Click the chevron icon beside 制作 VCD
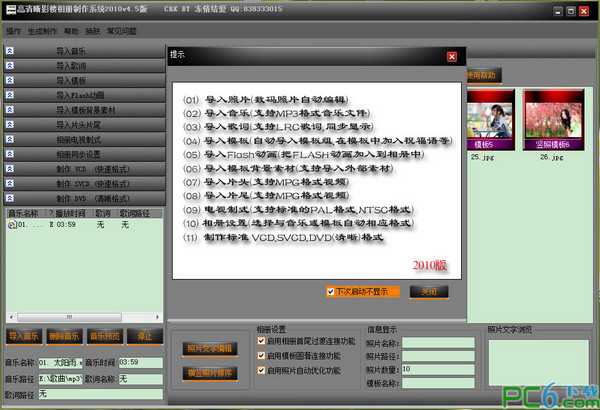 [x=10, y=170]
